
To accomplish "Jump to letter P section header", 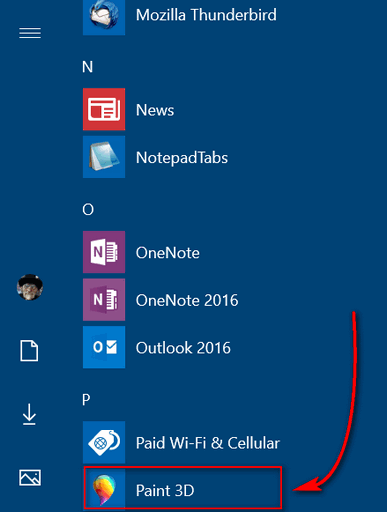I will pos(86,399).
